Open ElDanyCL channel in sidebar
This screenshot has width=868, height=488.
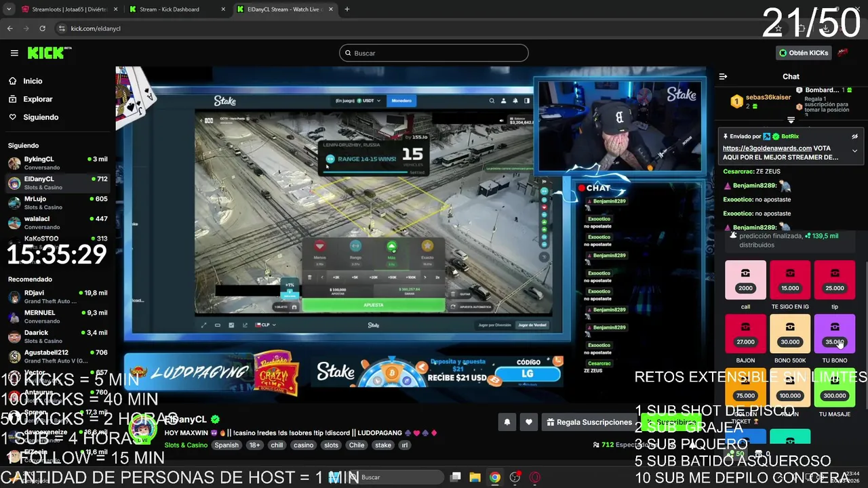click(x=58, y=182)
